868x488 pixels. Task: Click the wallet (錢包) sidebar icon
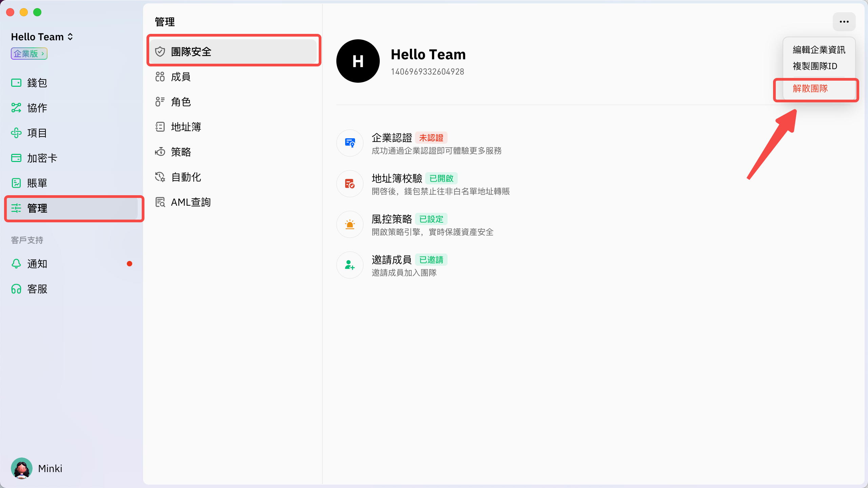coord(16,83)
